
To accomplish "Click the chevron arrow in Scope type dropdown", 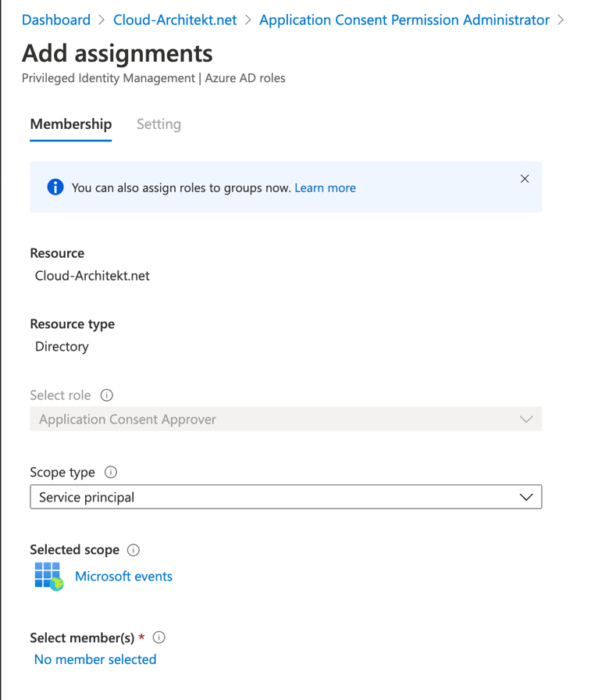I will [x=526, y=497].
